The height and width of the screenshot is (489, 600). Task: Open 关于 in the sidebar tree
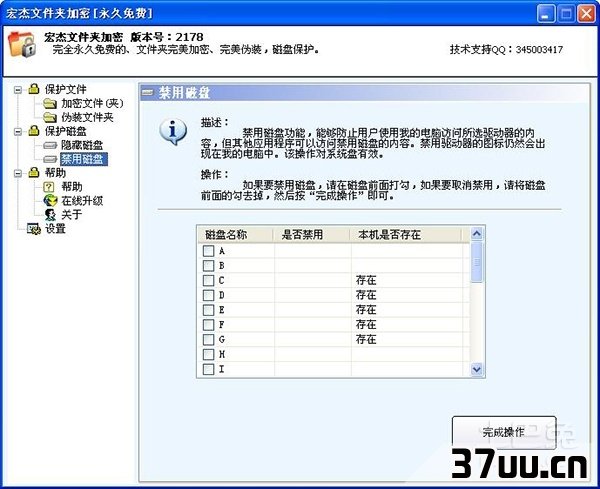click(72, 214)
